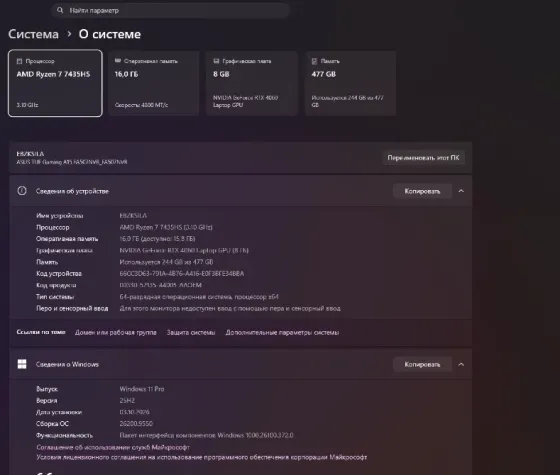Image resolution: width=560 pixels, height=475 pixels.
Task: Click the 'Функциональность' experience pack value
Action: [206, 435]
